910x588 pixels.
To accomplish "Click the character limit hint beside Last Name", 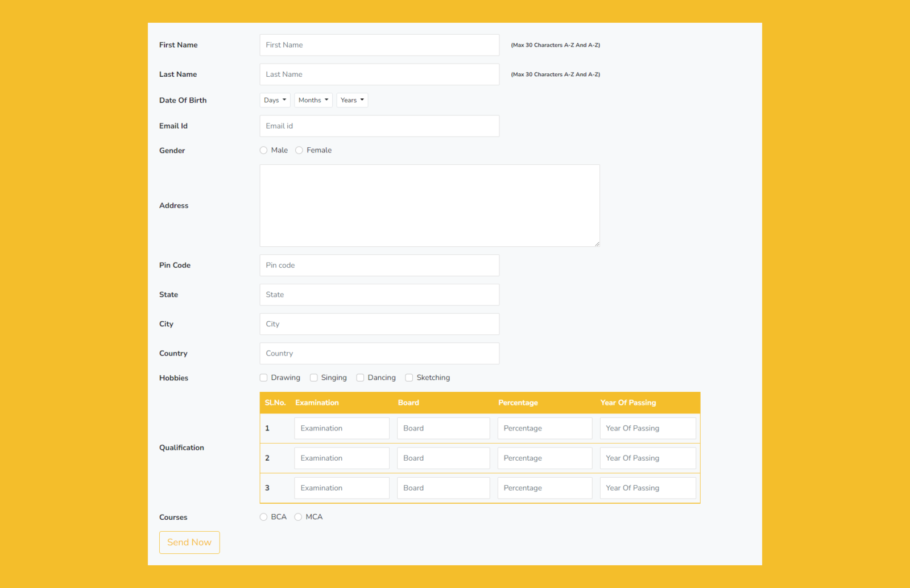I will (x=556, y=74).
